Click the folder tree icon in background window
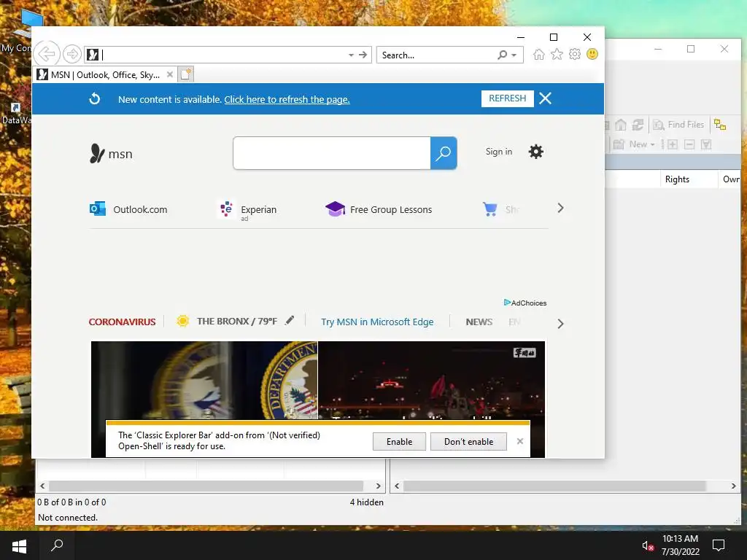 pyautogui.click(x=720, y=125)
